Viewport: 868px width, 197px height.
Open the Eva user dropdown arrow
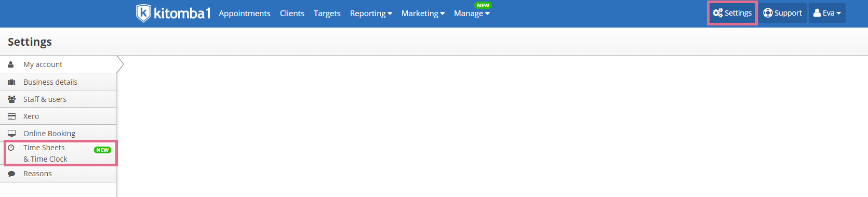[x=838, y=14]
